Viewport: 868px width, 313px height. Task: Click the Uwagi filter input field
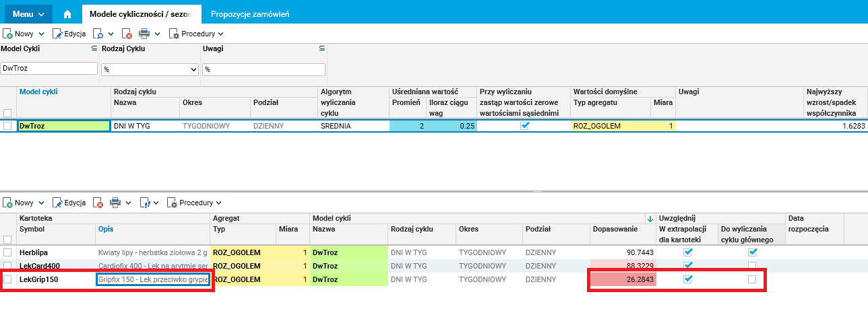264,69
